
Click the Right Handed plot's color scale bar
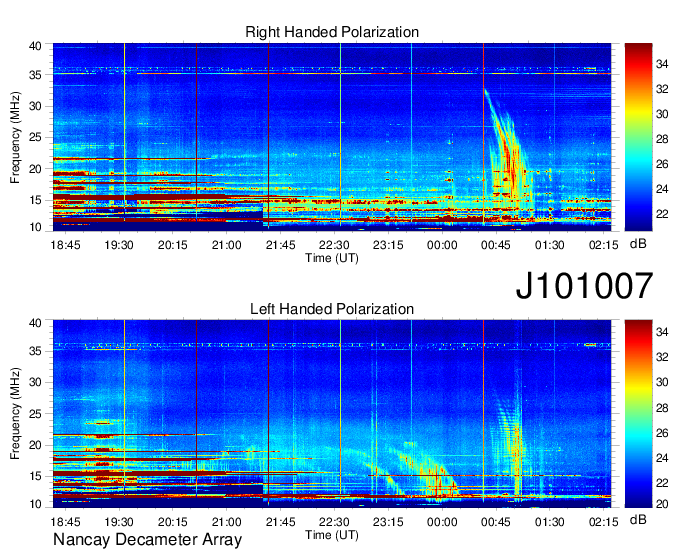pos(638,137)
